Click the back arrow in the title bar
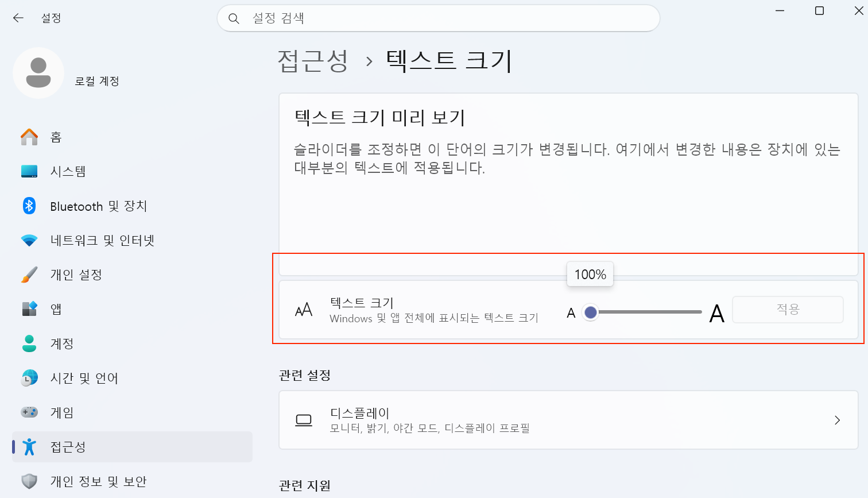Screen dimensions: 868x498 point(18,18)
